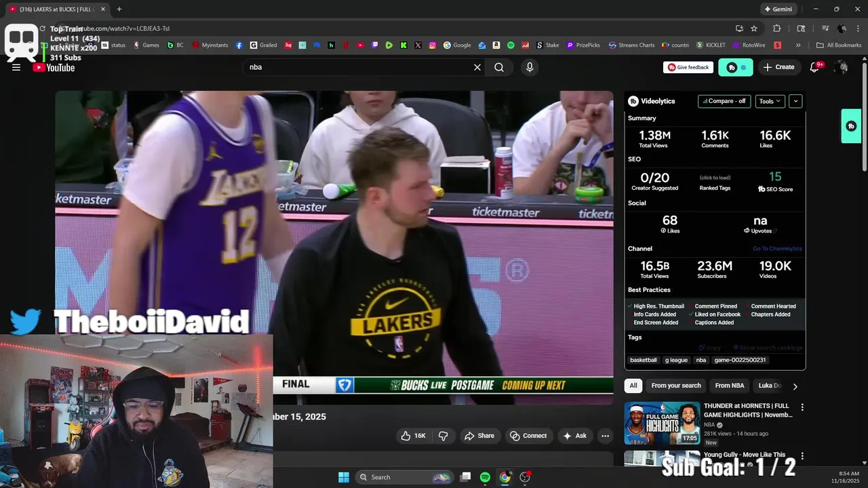The width and height of the screenshot is (868, 488).
Task: Select the Luka Do... filter chip
Action: click(770, 386)
